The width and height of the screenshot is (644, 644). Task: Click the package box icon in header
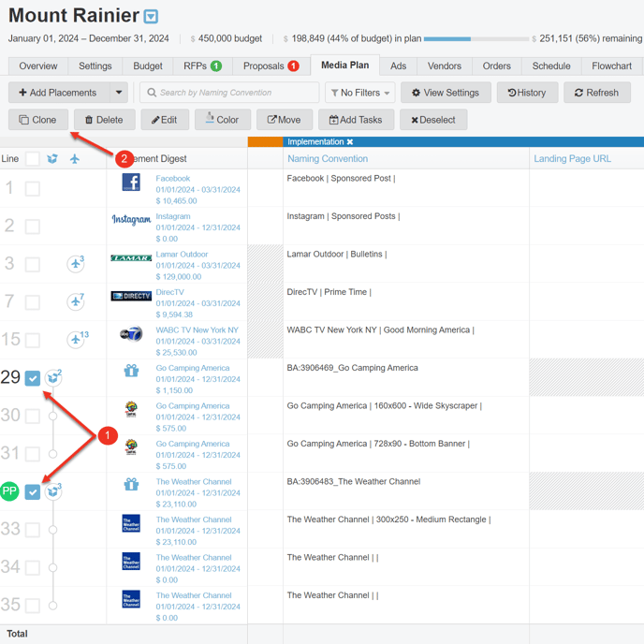coord(52,158)
